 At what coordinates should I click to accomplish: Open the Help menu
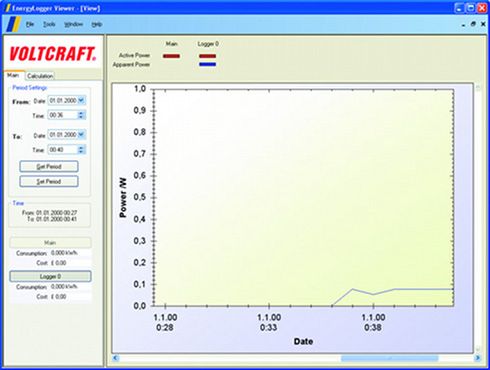[x=97, y=24]
